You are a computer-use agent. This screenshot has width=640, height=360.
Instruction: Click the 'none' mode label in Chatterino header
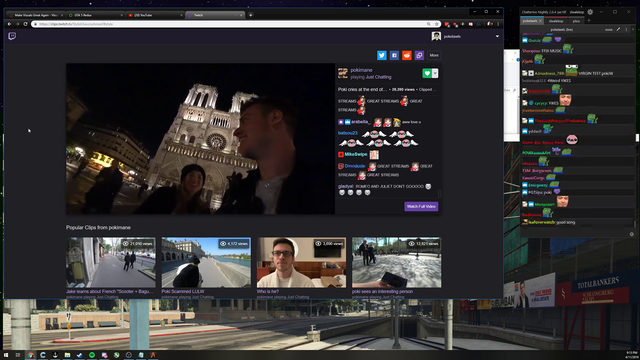[609, 29]
